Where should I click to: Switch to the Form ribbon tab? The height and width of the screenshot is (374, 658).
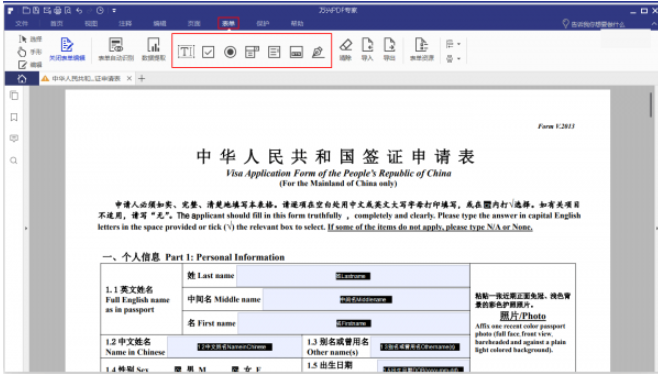228,24
